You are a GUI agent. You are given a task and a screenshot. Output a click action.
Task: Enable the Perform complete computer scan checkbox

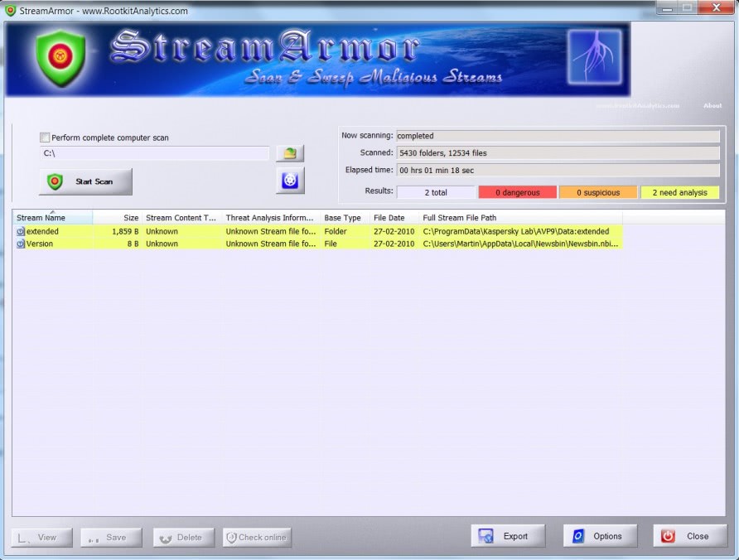tap(45, 138)
